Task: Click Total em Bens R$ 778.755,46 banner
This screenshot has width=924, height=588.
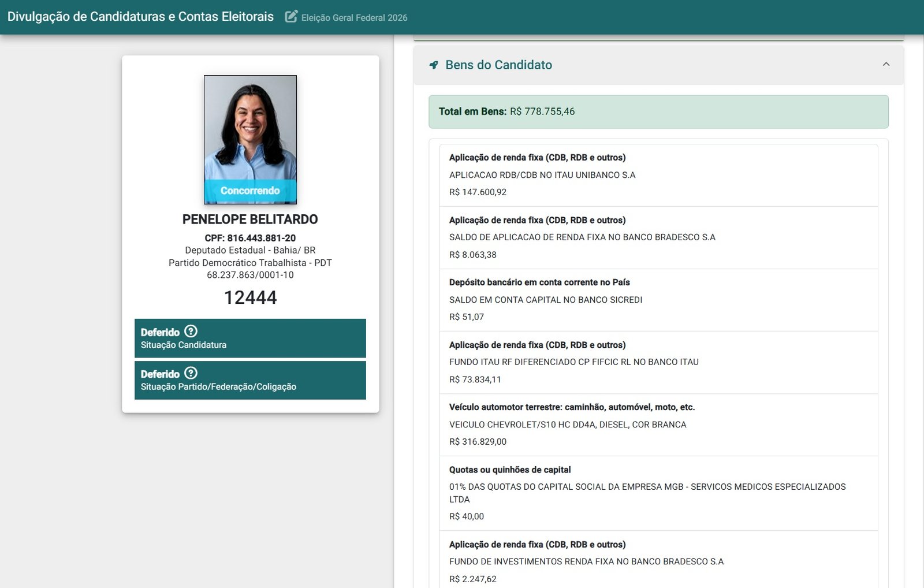Action: [658, 111]
